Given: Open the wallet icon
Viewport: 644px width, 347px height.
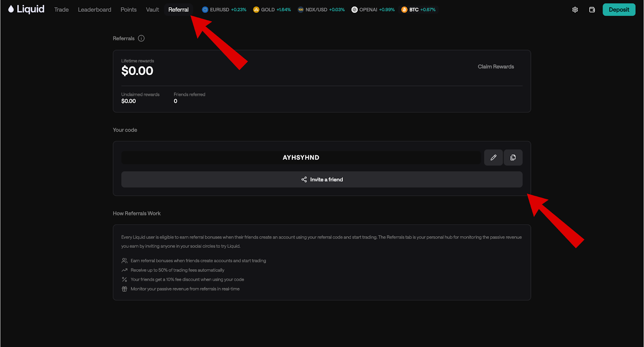Looking at the screenshot, I should (x=592, y=10).
